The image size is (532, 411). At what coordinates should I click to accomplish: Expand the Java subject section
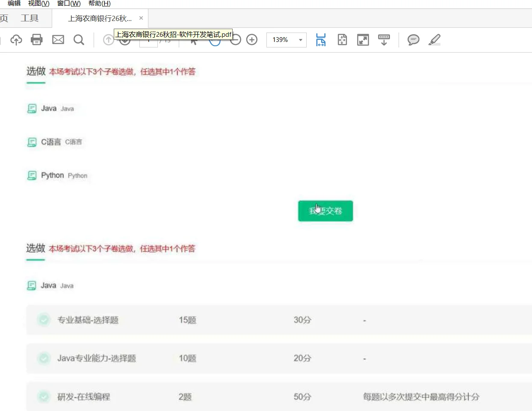coord(48,108)
